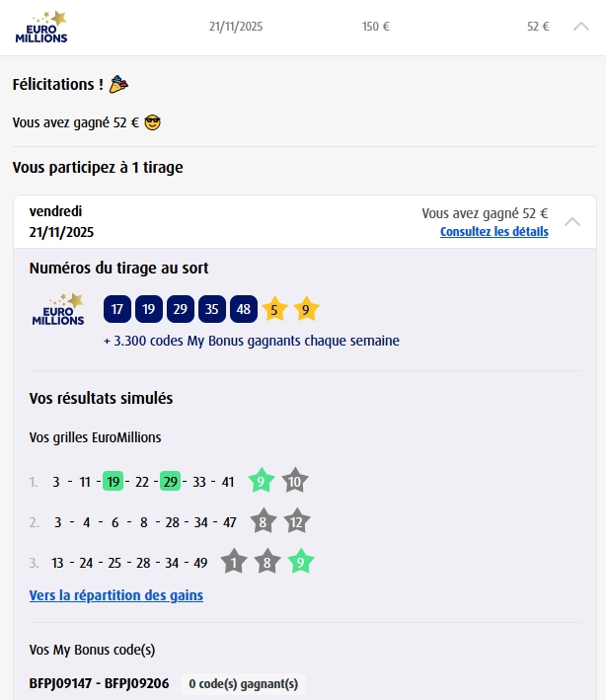Viewport: 606px width, 700px height.
Task: Click the yellow star number 9
Action: 306,309
